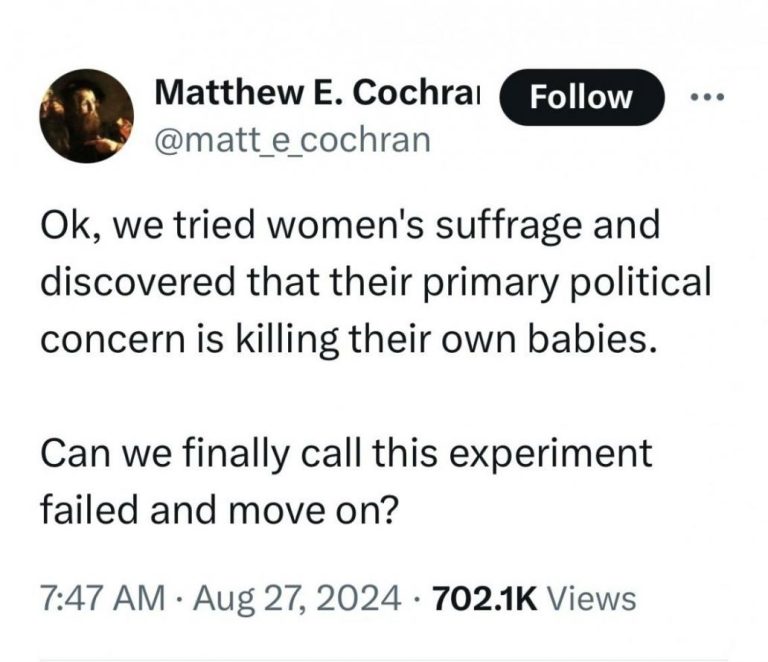Open the three-dot more options menu
Screen dimensions: 768x662
(x=707, y=97)
